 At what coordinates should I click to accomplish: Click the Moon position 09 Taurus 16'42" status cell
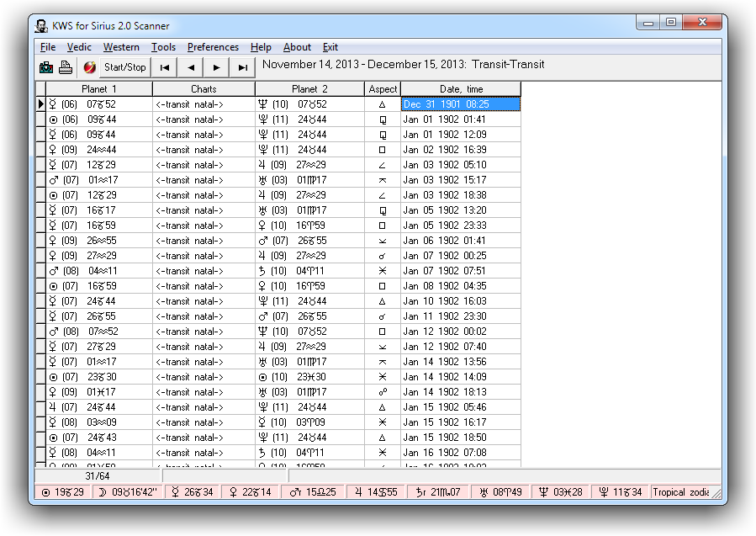click(x=128, y=492)
